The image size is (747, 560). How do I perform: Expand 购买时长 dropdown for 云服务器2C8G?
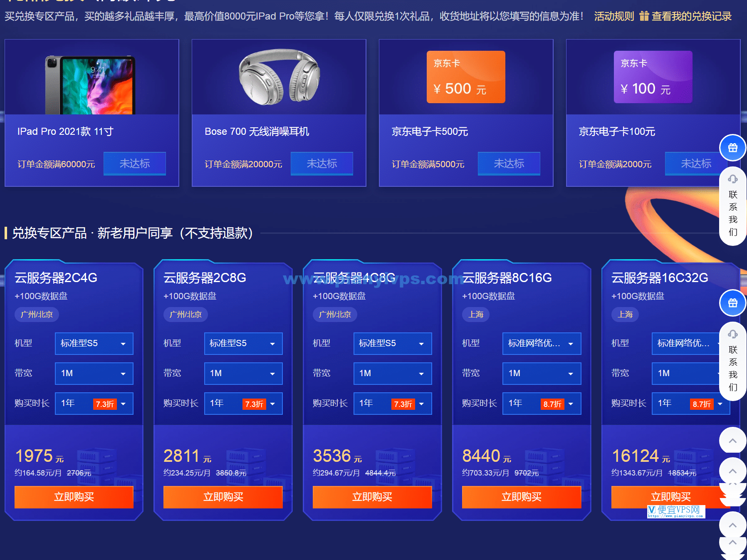point(243,404)
